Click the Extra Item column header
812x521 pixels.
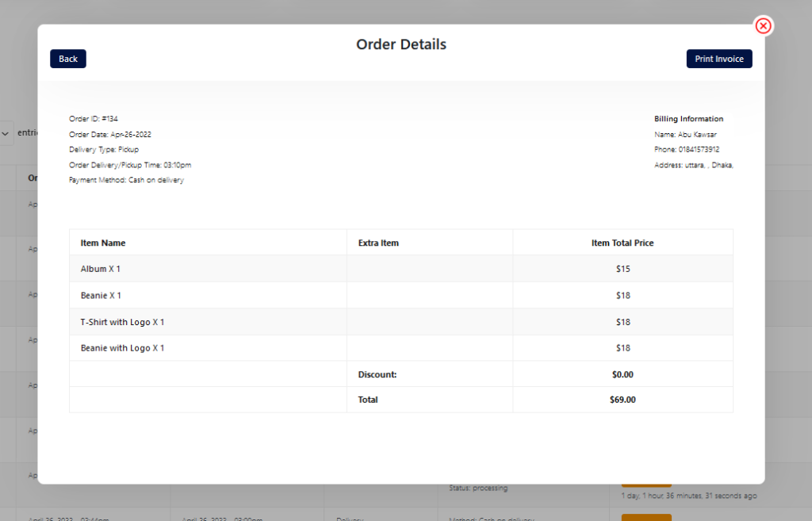coord(378,243)
